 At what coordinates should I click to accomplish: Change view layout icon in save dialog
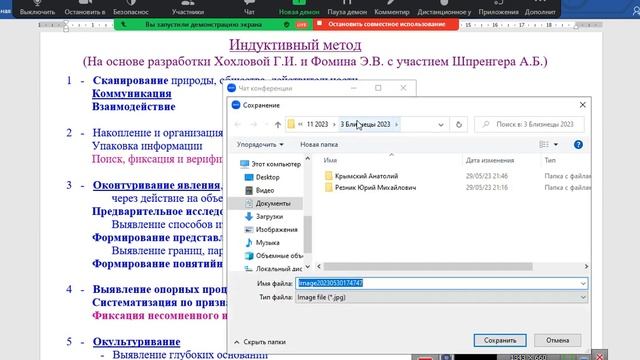click(544, 144)
